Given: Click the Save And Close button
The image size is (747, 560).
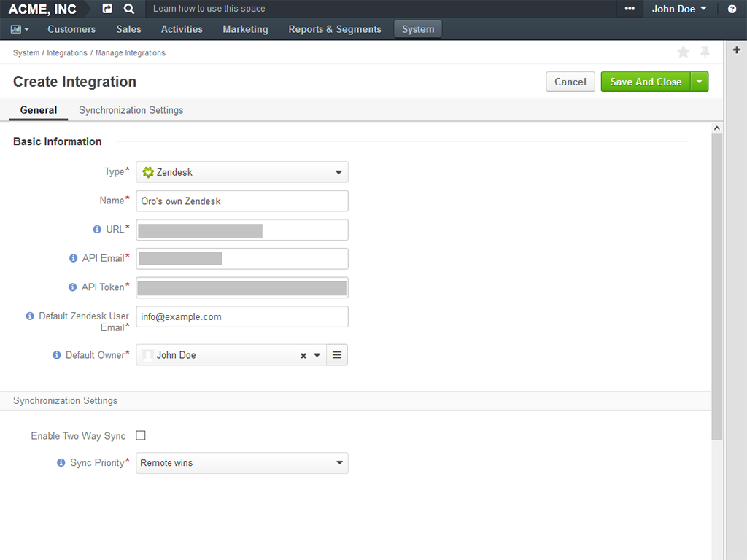Looking at the screenshot, I should click(x=645, y=82).
